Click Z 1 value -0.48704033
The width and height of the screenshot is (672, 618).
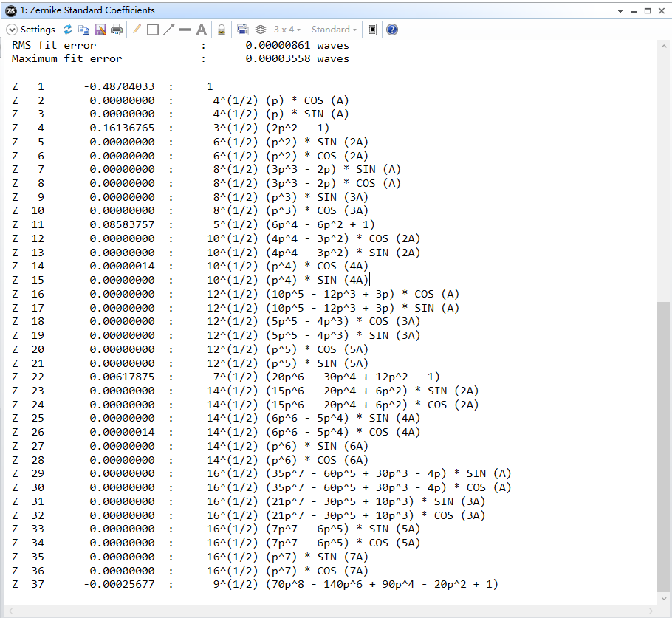click(119, 86)
